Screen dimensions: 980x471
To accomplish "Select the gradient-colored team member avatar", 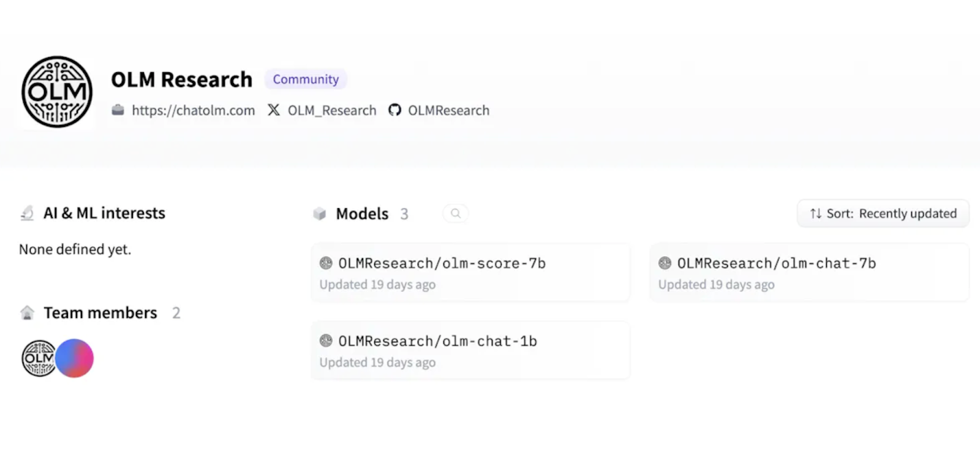I will click(x=75, y=358).
